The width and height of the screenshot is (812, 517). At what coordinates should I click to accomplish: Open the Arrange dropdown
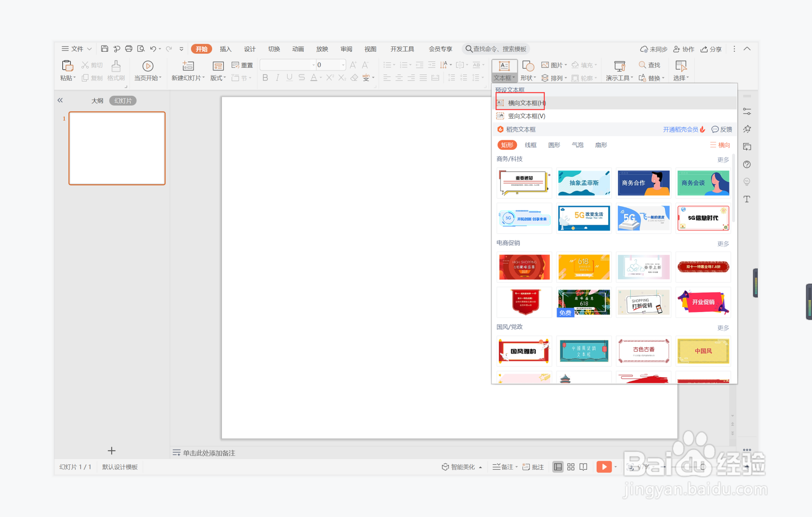(x=554, y=78)
